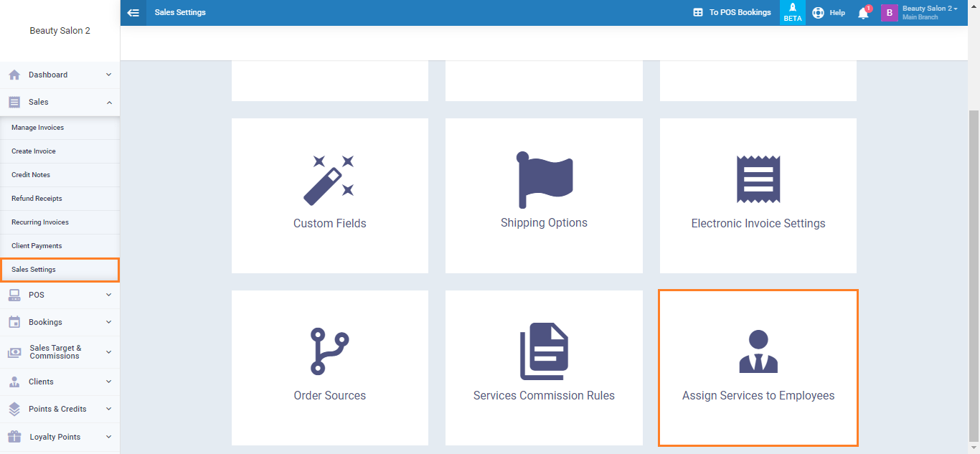Click the Bookings calendar icon

[14, 322]
